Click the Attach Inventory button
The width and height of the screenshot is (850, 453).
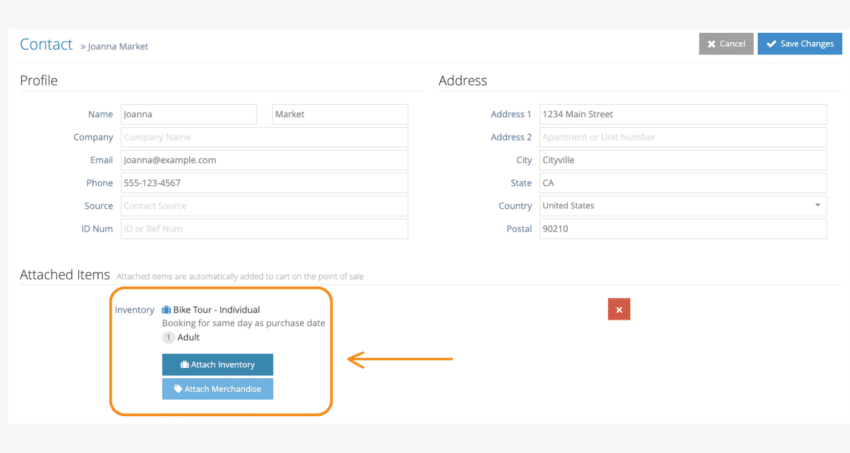[217, 365]
